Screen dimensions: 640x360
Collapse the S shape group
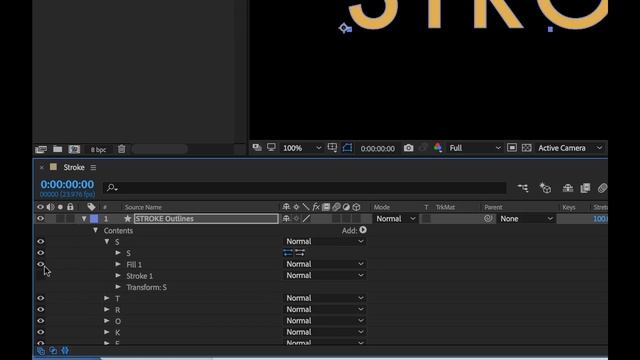pos(107,242)
